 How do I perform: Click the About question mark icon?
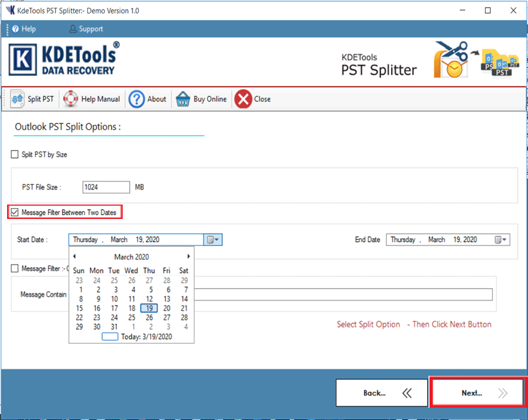click(136, 99)
